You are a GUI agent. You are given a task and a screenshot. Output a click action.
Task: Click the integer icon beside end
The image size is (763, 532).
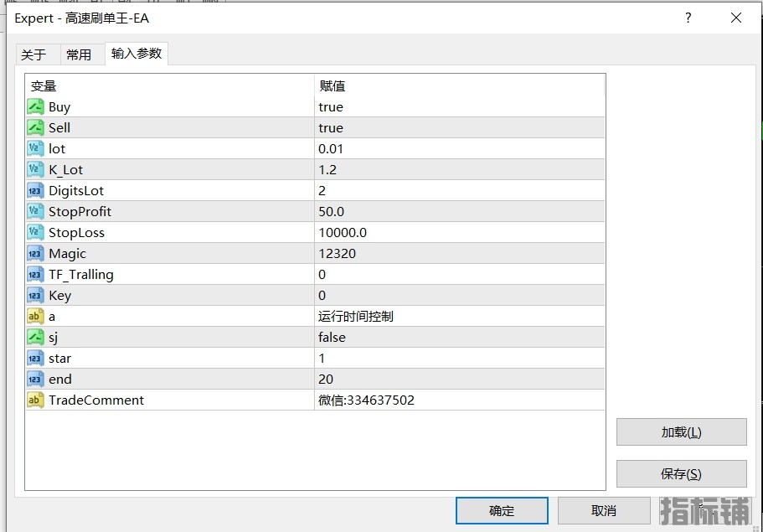click(x=35, y=379)
